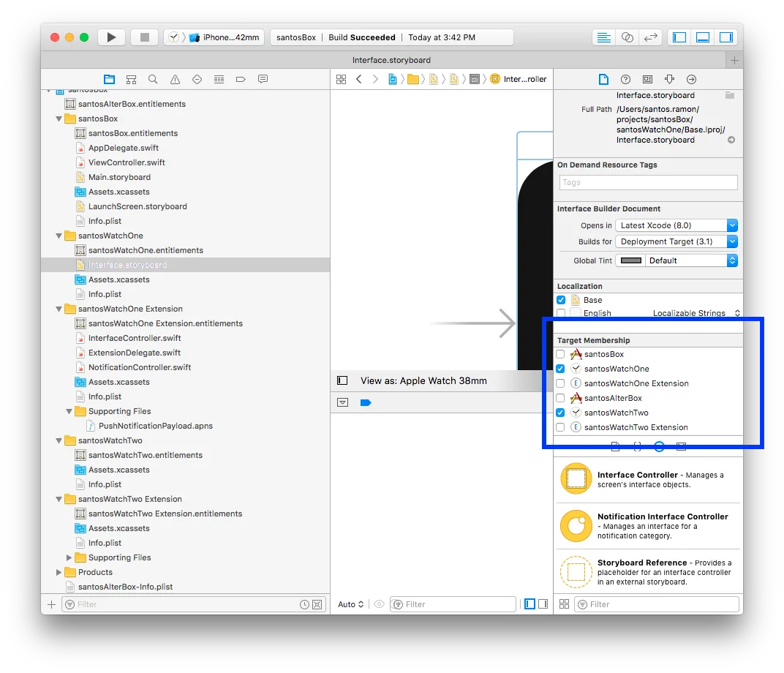Toggle the debug area visibility
The height and width of the screenshot is (673, 784).
click(703, 37)
